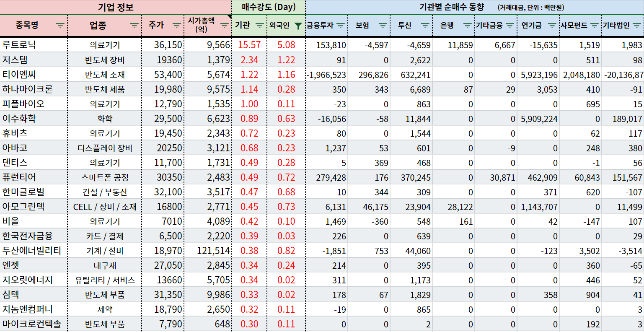The image size is (644, 332).
Task: Open the 보험 column filter dropdown
Action: [x=383, y=26]
